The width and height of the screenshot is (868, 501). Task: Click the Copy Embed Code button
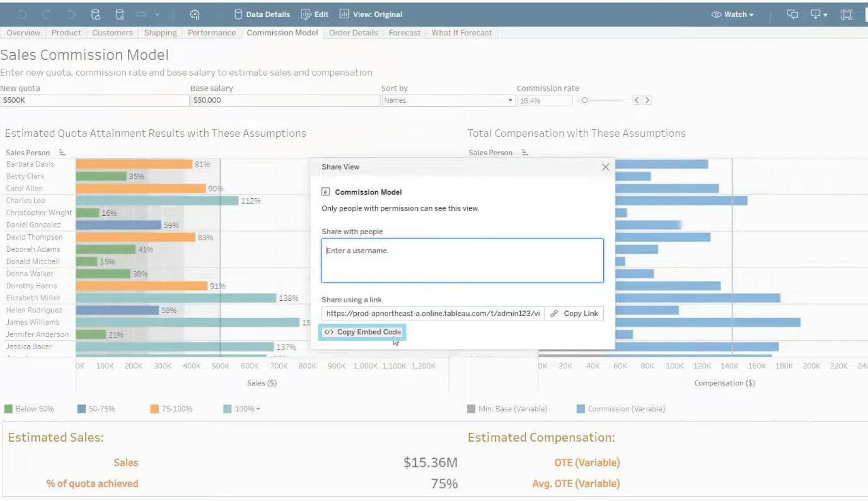[x=362, y=332]
